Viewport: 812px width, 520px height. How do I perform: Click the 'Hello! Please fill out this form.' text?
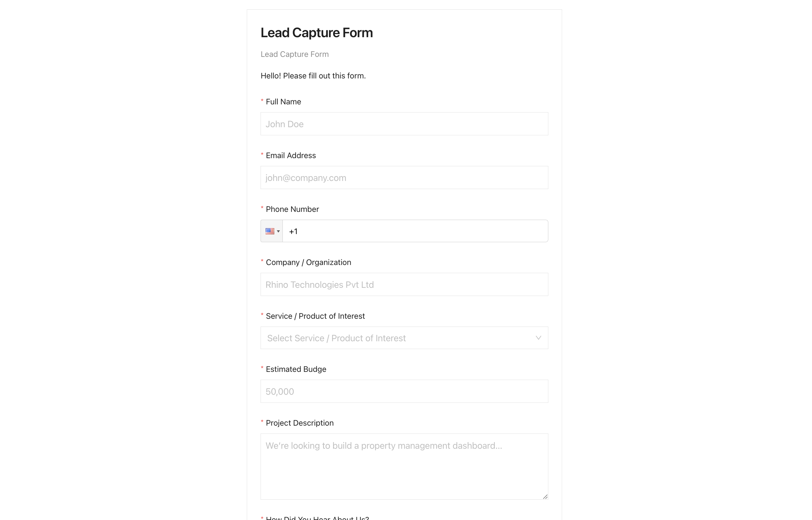tap(313, 76)
